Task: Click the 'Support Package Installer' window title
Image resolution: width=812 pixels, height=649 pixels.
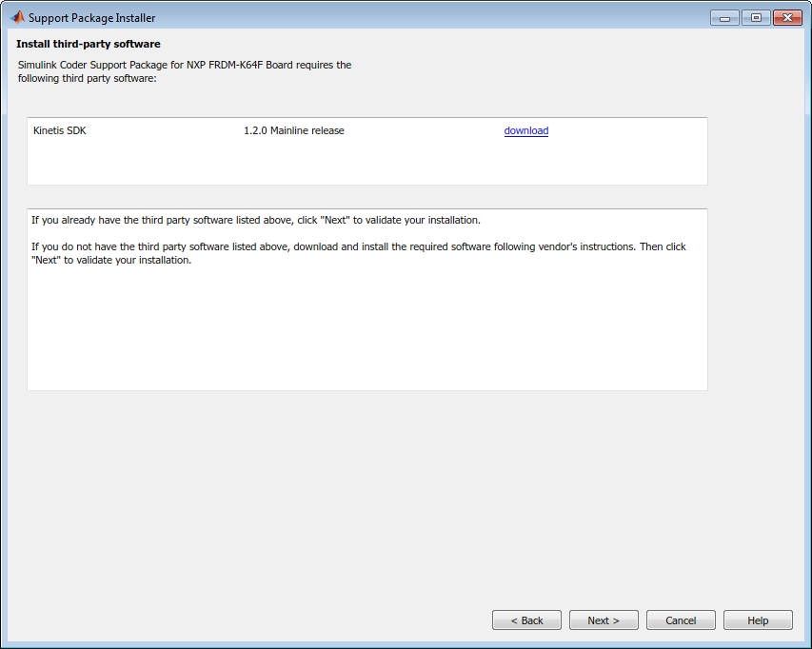Action: tap(91, 18)
